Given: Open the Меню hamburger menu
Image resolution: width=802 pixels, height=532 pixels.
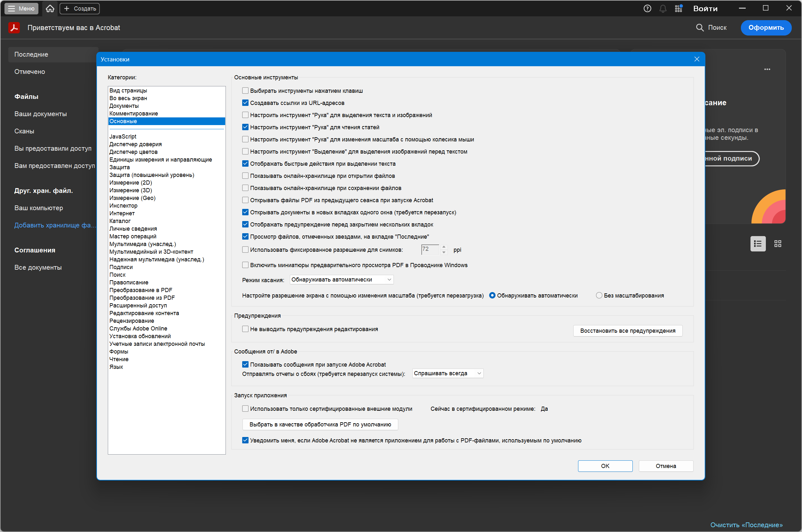Looking at the screenshot, I should click(x=21, y=9).
